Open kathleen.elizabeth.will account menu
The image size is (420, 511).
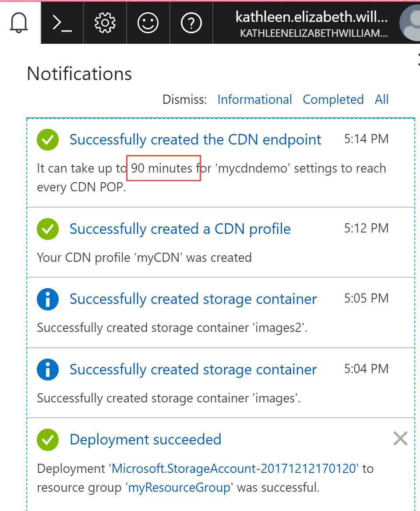click(311, 24)
